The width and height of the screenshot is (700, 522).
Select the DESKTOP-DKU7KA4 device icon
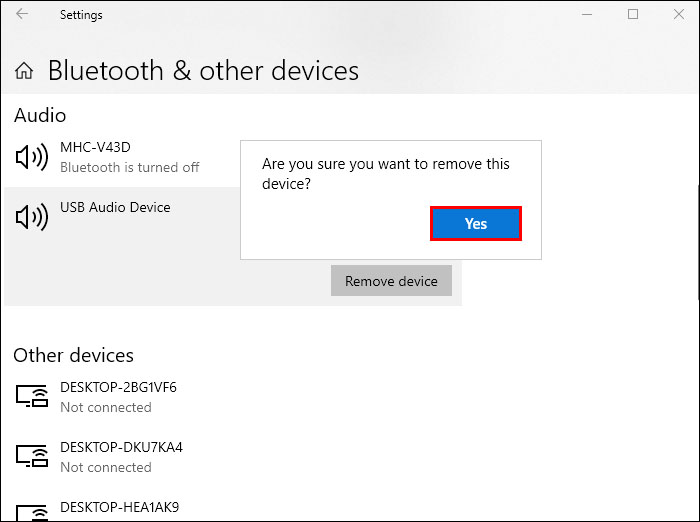(x=33, y=457)
